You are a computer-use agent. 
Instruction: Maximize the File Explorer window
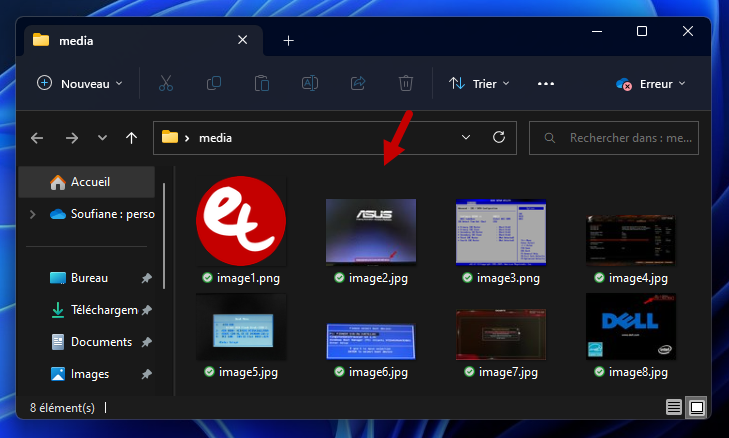coord(642,31)
